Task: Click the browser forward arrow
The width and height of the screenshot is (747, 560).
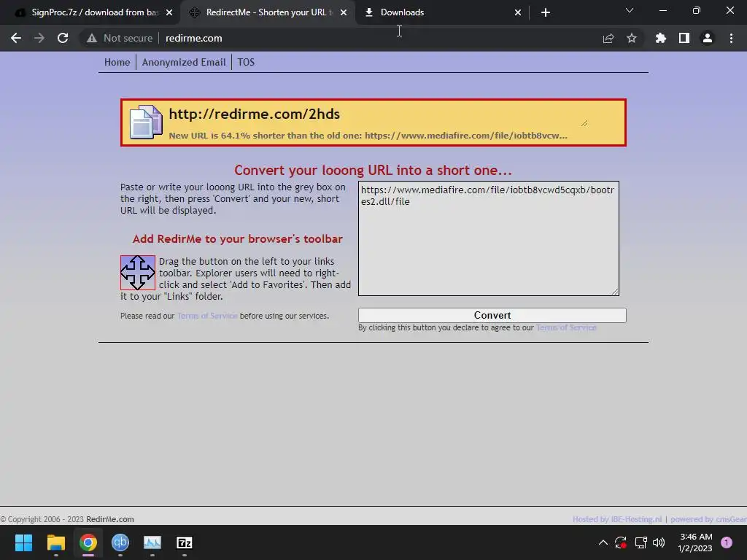Action: 39,38
